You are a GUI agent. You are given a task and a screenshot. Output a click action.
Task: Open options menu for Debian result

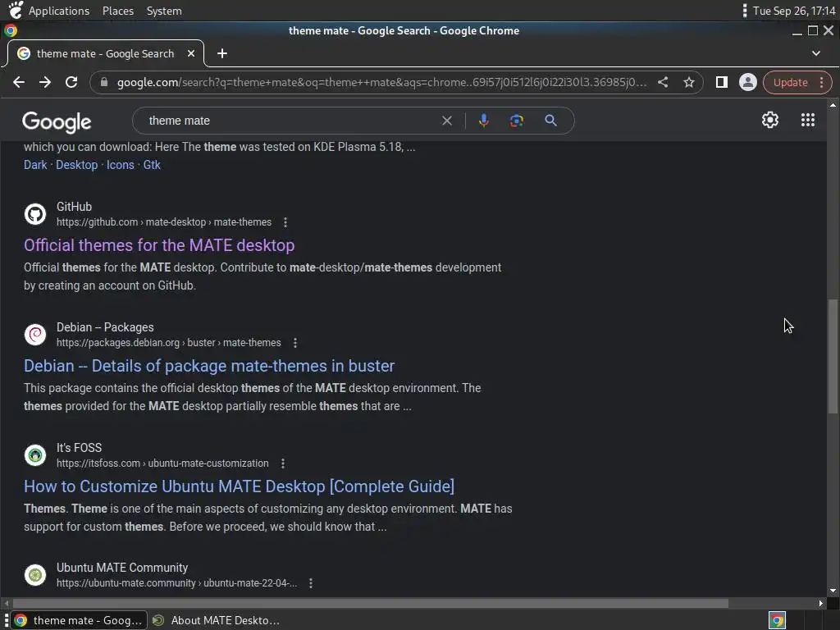point(294,343)
